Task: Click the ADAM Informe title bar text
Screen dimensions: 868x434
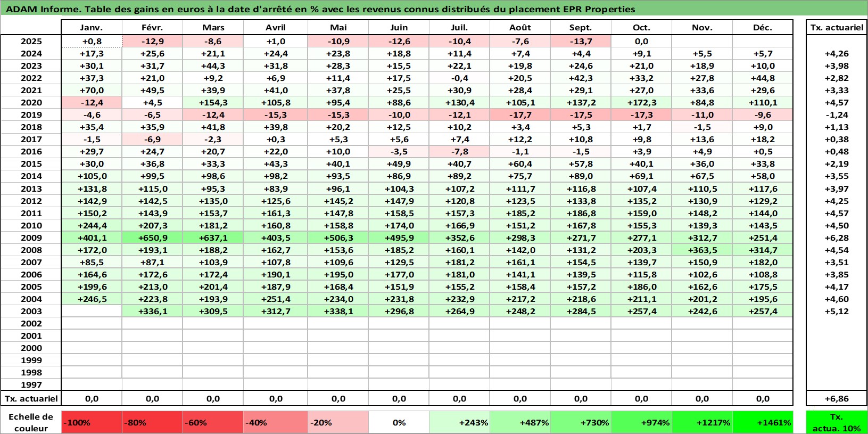Action: tap(320, 9)
